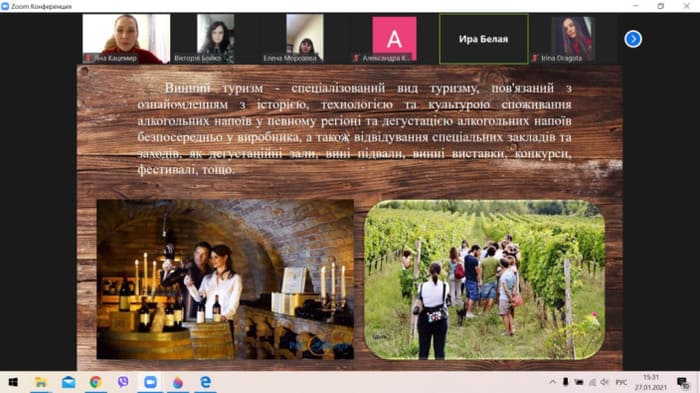Open File Explorer from the taskbar
This screenshot has width=700, height=393.
[41, 382]
